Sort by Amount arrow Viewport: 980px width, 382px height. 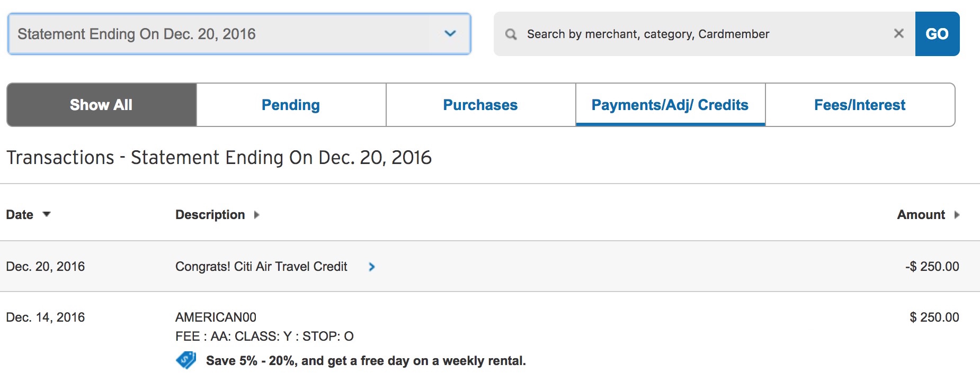point(957,215)
